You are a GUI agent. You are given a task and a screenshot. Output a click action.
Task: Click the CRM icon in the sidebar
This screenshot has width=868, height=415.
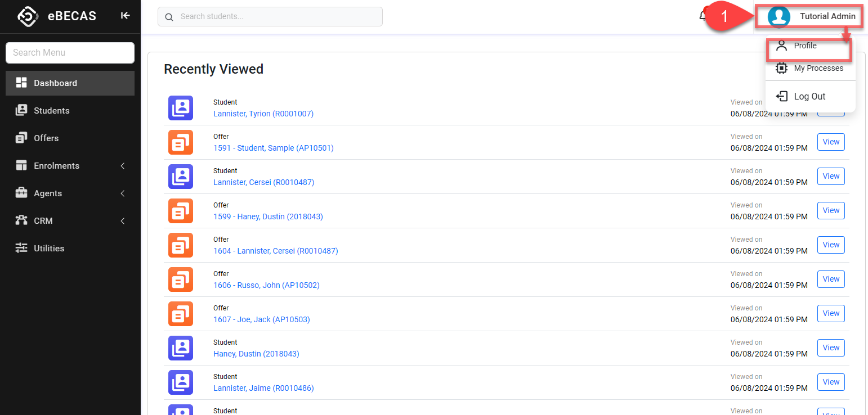tap(21, 220)
